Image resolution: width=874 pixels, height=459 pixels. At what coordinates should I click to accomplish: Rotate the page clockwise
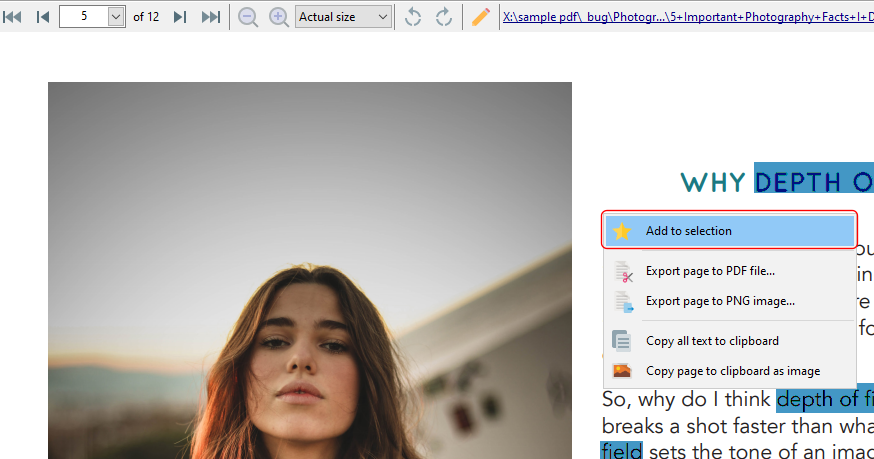(443, 17)
